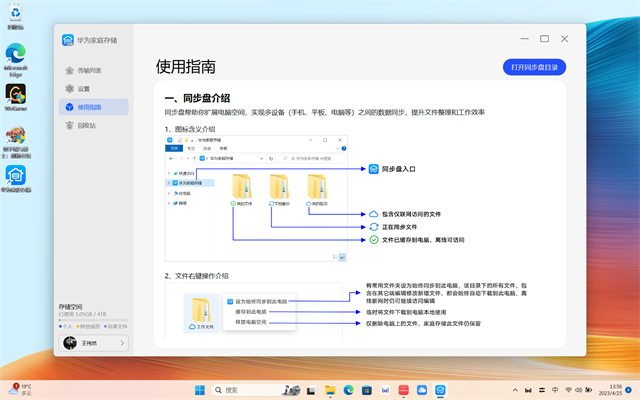This screenshot has width=640, height=400.
Task: Click the cloud icon for 仅联网访问
Action: click(373, 214)
